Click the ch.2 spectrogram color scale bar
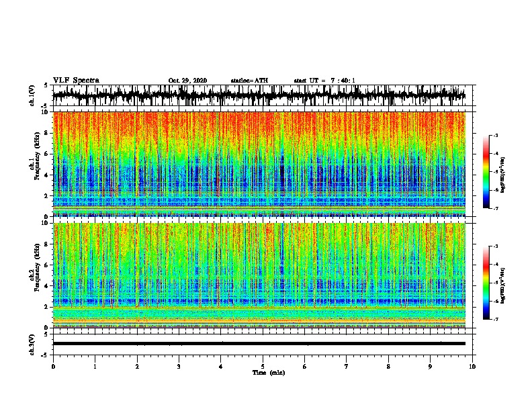 486,283
